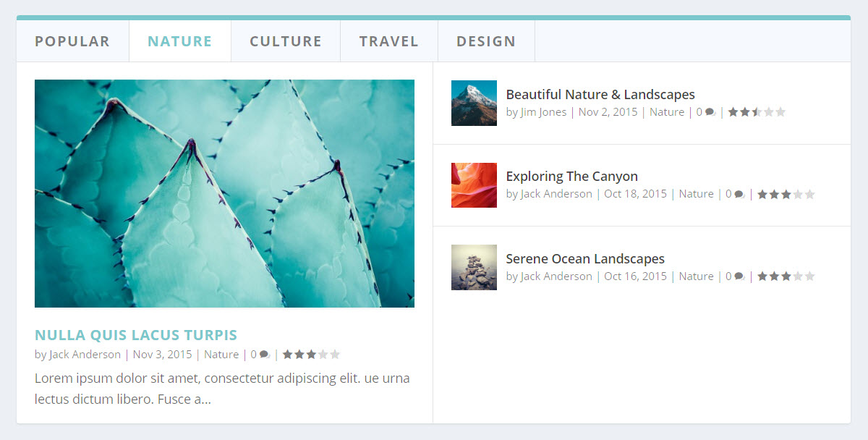Image resolution: width=868 pixels, height=440 pixels.
Task: Click the Nature category in Serene Ocean Landscapes row
Action: [697, 276]
